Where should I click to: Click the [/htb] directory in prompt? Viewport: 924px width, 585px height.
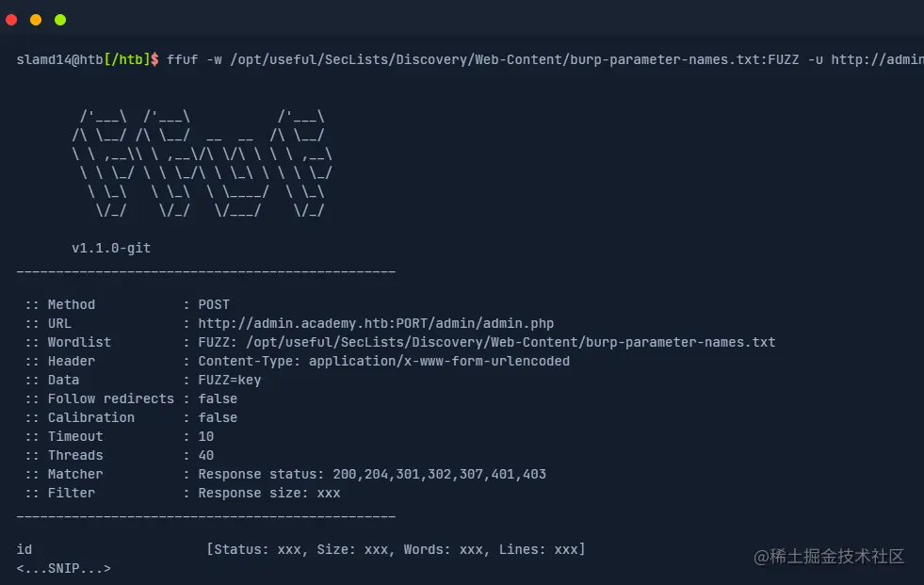(x=127, y=59)
